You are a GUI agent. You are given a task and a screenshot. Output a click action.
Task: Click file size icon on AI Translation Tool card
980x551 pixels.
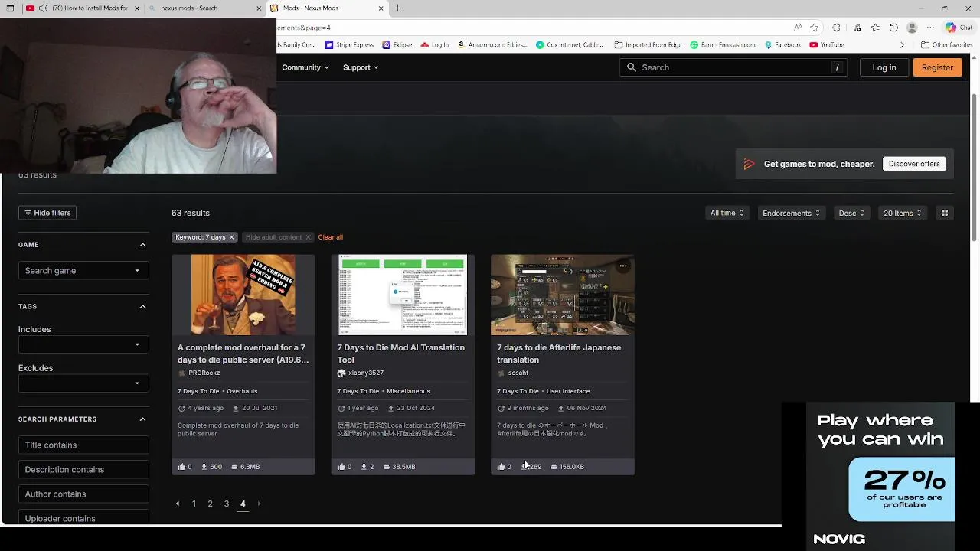click(387, 467)
